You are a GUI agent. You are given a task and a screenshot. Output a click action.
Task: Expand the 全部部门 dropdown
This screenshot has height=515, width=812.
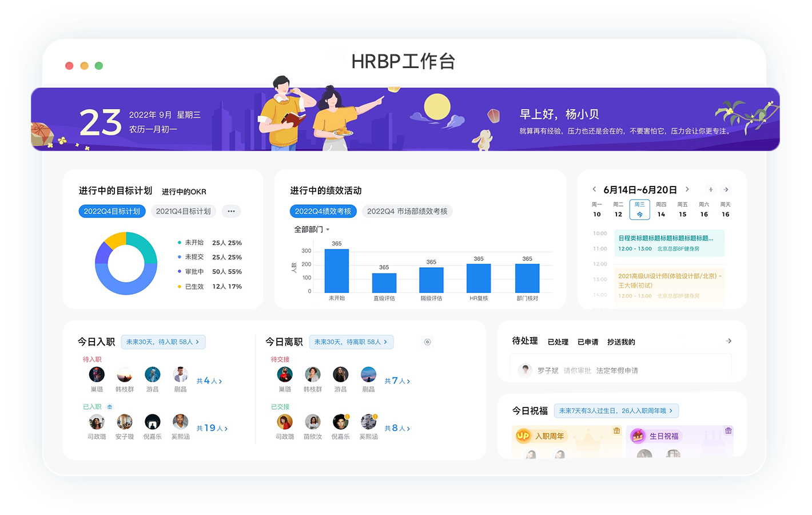(312, 229)
